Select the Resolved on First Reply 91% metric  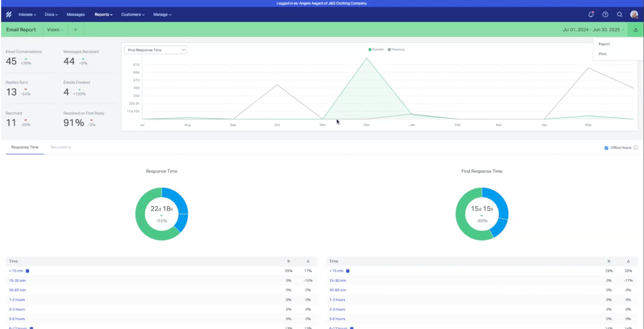click(x=84, y=120)
